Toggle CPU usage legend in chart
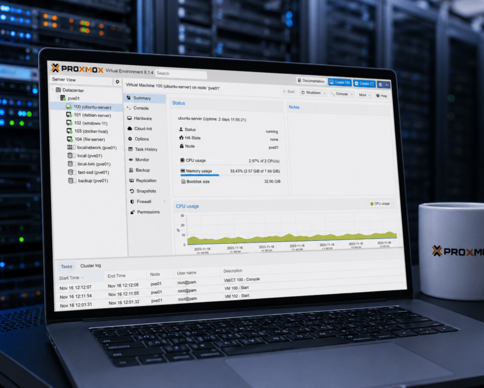The height and width of the screenshot is (388, 484). point(380,204)
